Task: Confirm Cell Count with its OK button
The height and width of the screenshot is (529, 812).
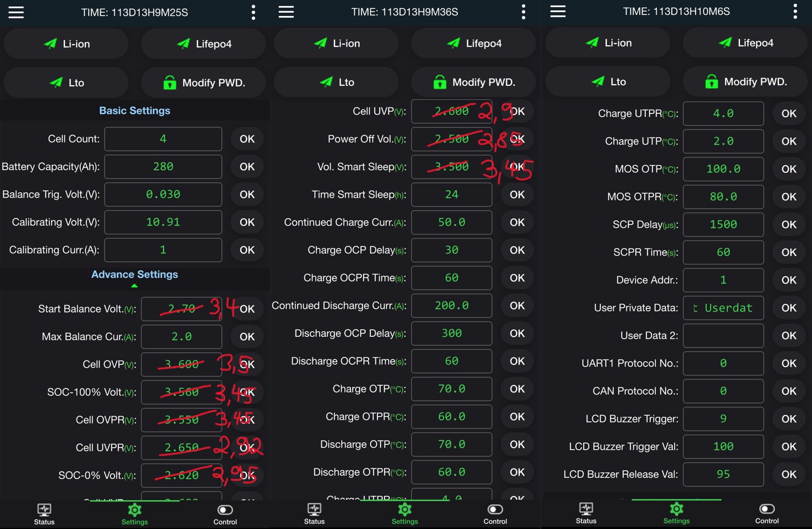Action: (x=247, y=139)
